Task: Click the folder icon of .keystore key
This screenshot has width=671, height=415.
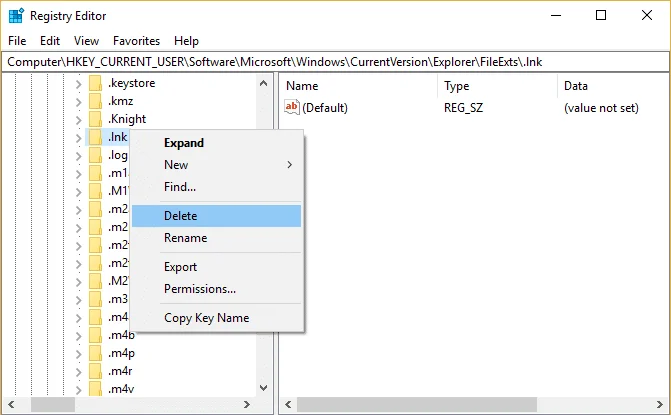Action: tap(95, 83)
